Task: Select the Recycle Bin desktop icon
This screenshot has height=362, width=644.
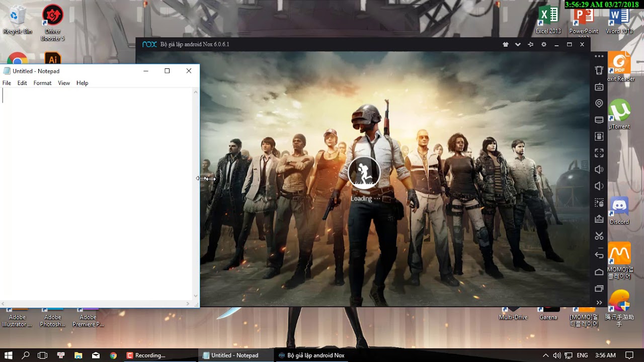Action: [x=17, y=20]
